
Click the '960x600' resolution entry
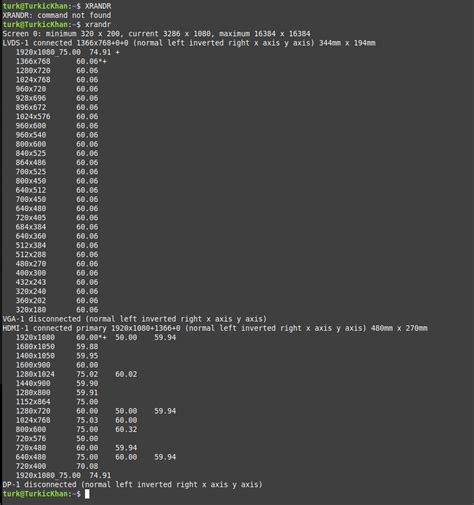[x=31, y=126]
